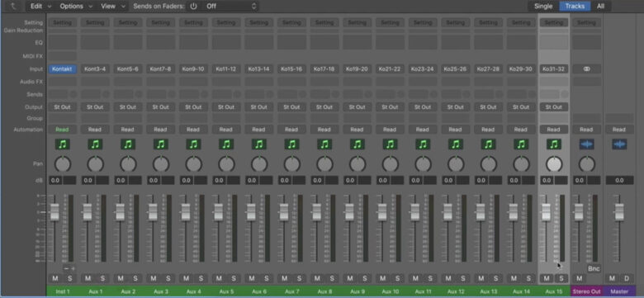Select the Aux 9 channel name label
The image size is (644, 298).
click(x=358, y=291)
